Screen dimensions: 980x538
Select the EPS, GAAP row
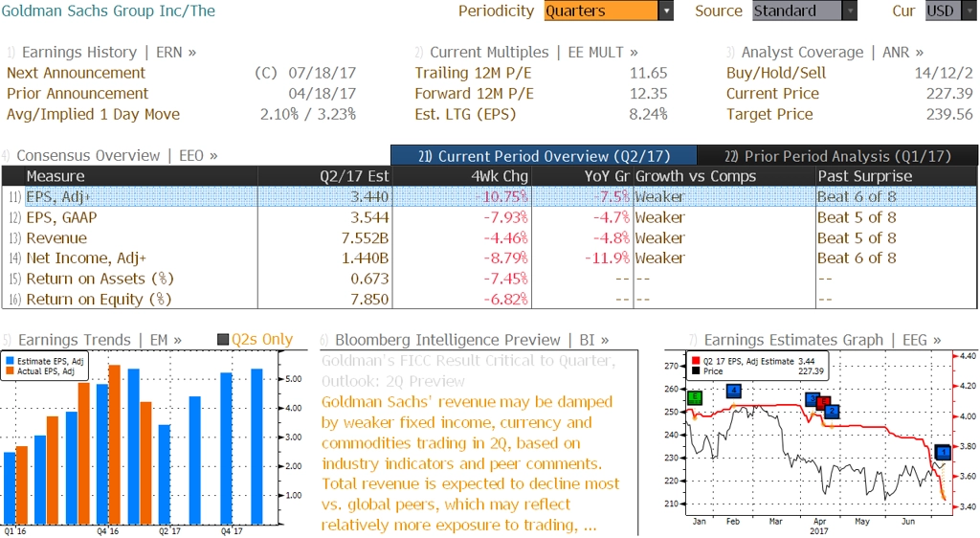(x=489, y=216)
